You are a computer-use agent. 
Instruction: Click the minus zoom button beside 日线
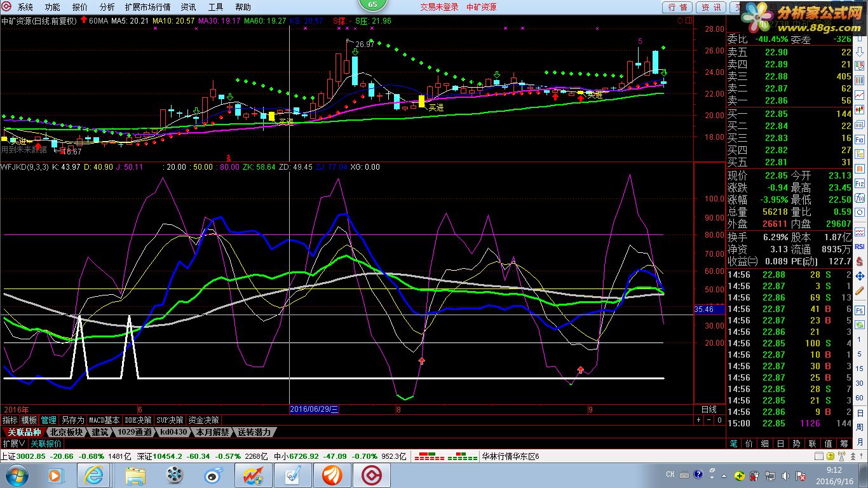[709, 420]
